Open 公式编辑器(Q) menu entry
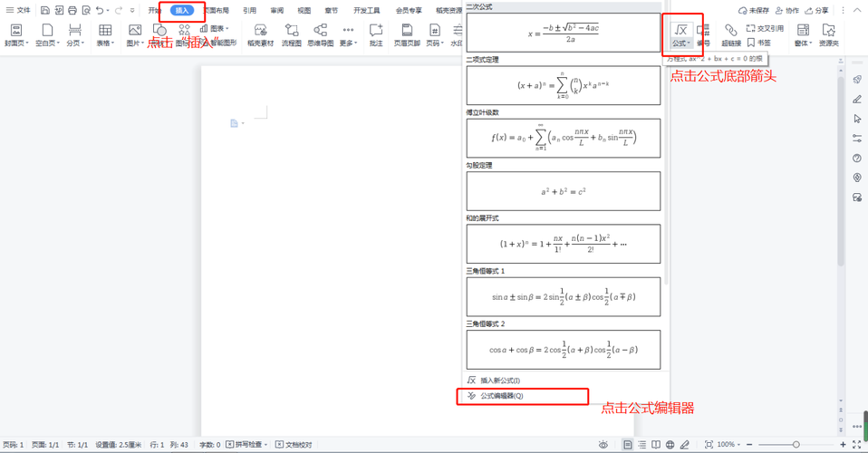 click(565, 396)
